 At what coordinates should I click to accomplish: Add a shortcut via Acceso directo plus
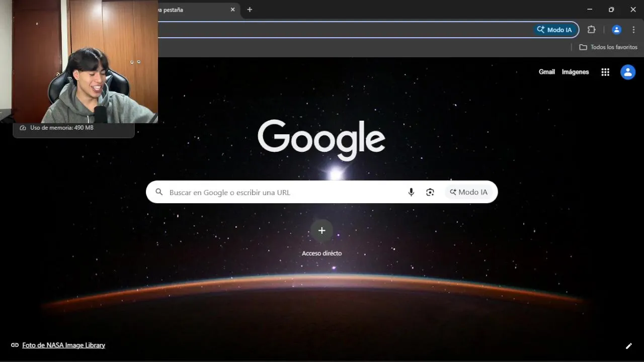322,231
